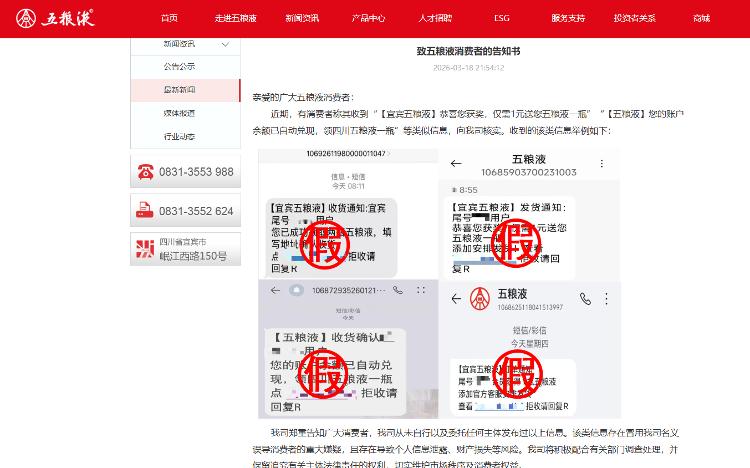Open the 首页 home menu item
750x468 pixels.
tap(169, 18)
